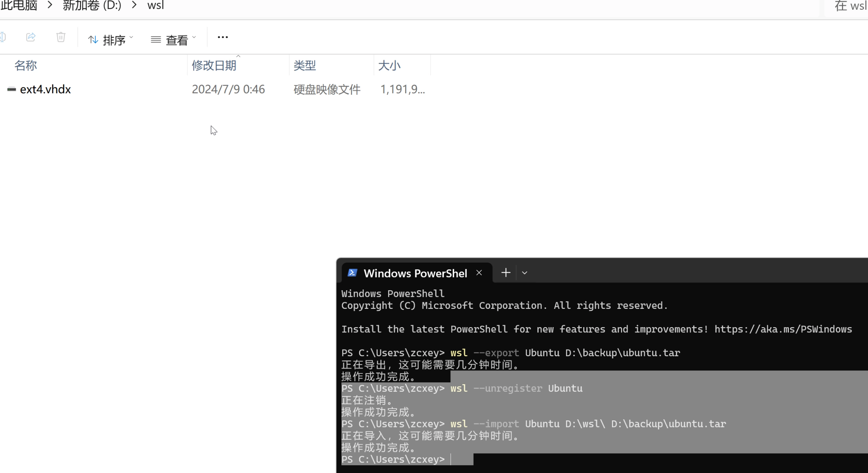
Task: Open 新加卷 (D:) from the breadcrumb
Action: pyautogui.click(x=92, y=5)
